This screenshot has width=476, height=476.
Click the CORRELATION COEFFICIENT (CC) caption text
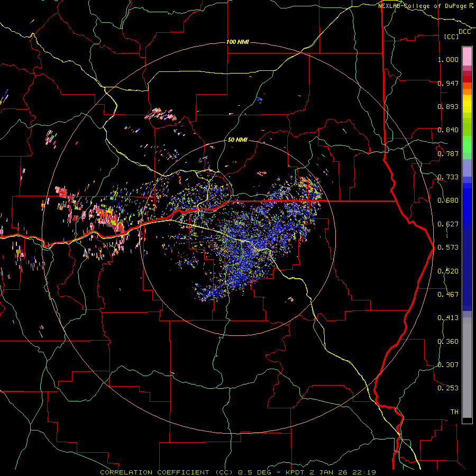point(167,472)
